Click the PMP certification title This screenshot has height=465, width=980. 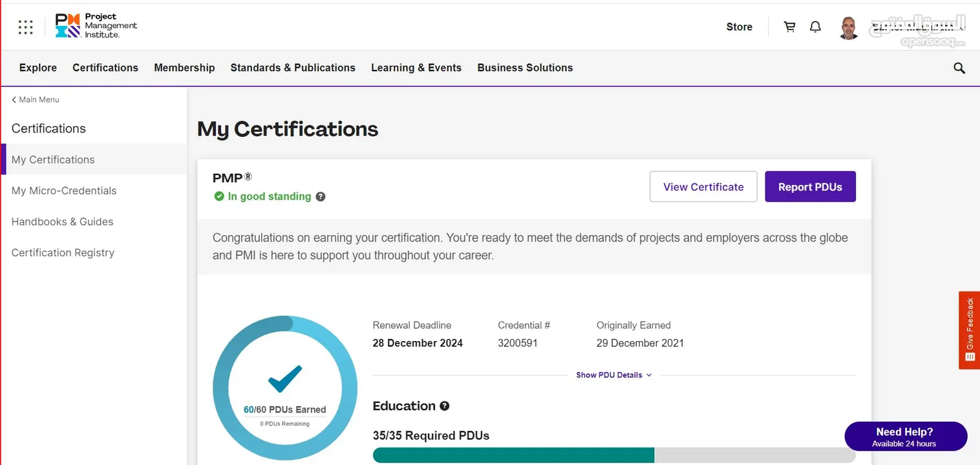(x=232, y=178)
